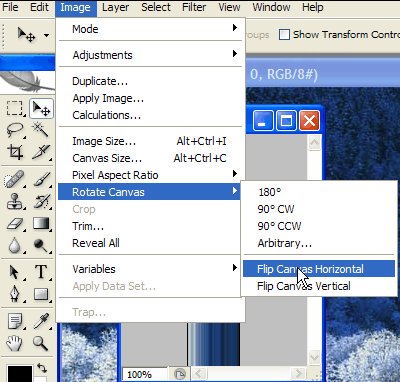Viewport: 400px width, 382px height.
Task: Open the Help menu
Action: tap(313, 7)
